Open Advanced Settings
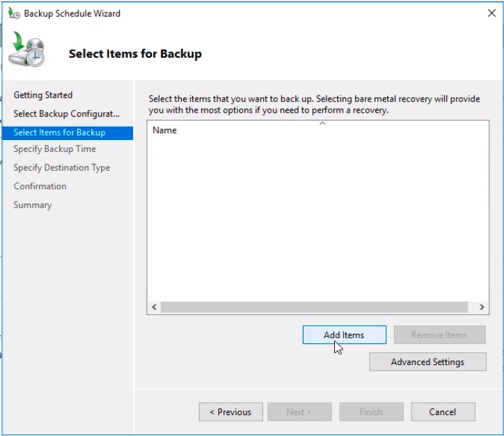This screenshot has height=436, width=504. point(427,362)
